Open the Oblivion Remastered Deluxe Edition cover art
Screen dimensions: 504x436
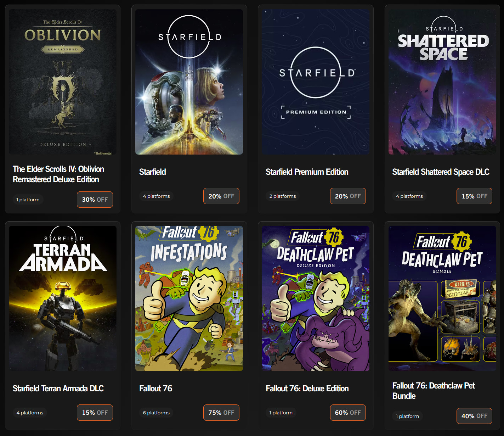[x=63, y=82]
